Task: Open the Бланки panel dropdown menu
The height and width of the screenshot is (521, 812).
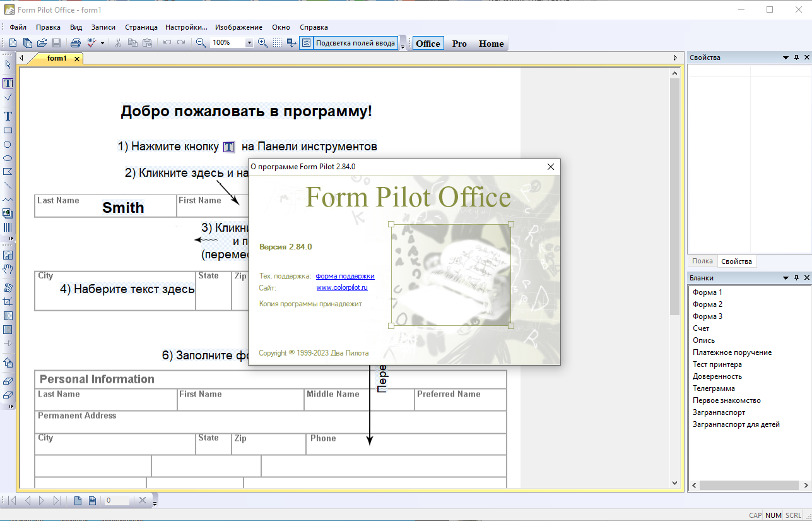Action: (x=786, y=278)
